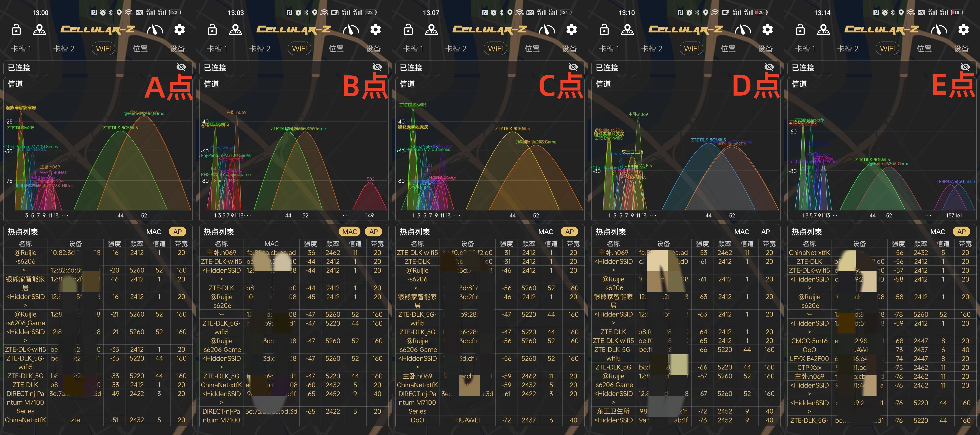The image size is (980, 435).
Task: Open the speed test gauge in the 13:07 screen
Action: pos(547,29)
